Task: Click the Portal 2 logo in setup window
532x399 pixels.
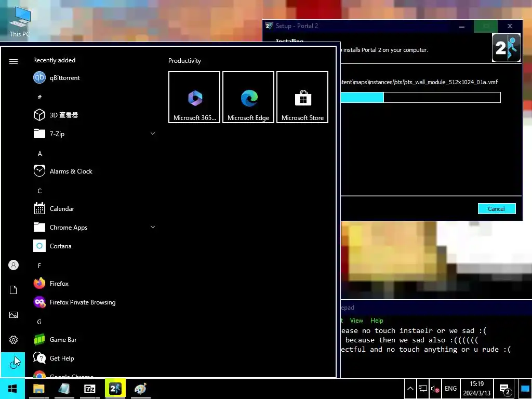Action: [506, 47]
